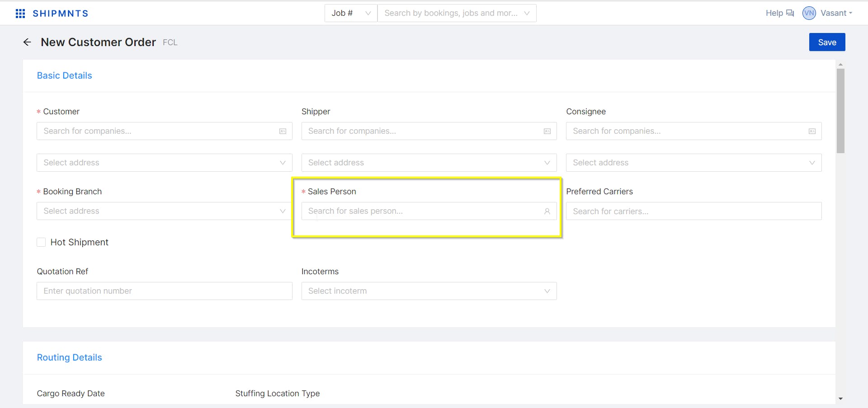Focus the Quotation Ref input field
Viewport: 868px width, 408px height.
point(164,291)
